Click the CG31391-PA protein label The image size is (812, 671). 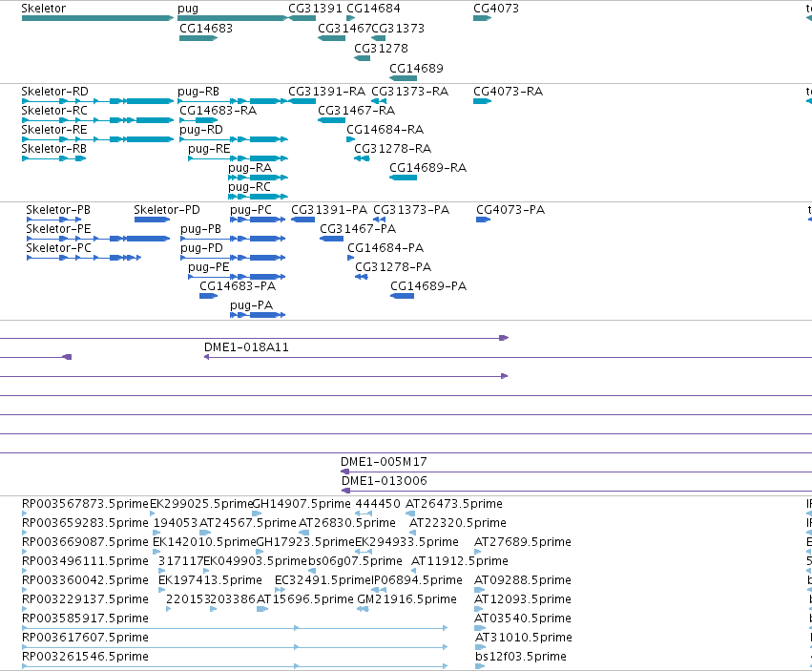tap(329, 210)
